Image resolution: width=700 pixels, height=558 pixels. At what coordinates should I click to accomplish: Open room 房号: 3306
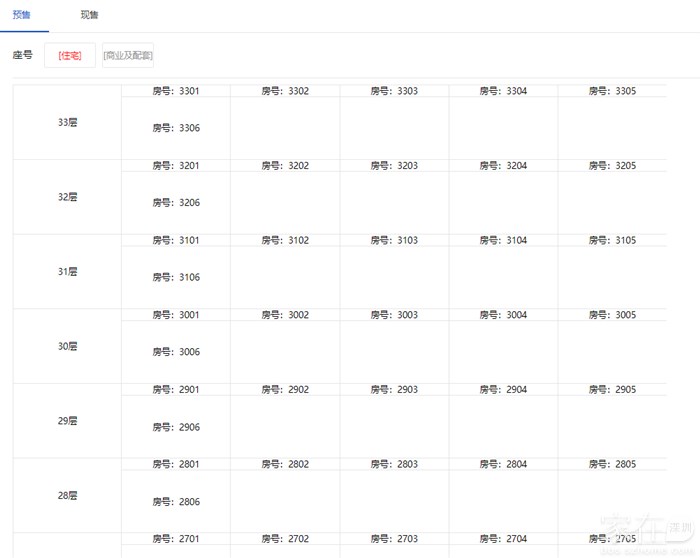point(176,128)
